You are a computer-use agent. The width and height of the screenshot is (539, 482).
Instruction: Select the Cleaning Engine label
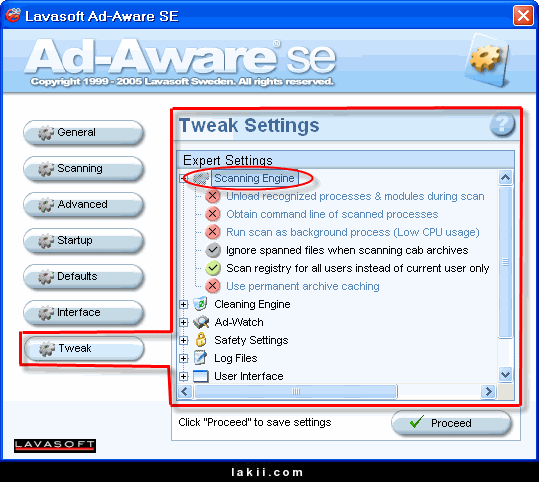click(x=252, y=304)
